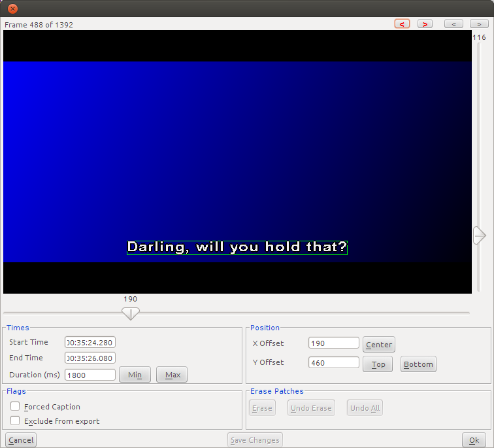Set duration with the Max button
The width and height of the screenshot is (494, 448).
[x=172, y=375]
